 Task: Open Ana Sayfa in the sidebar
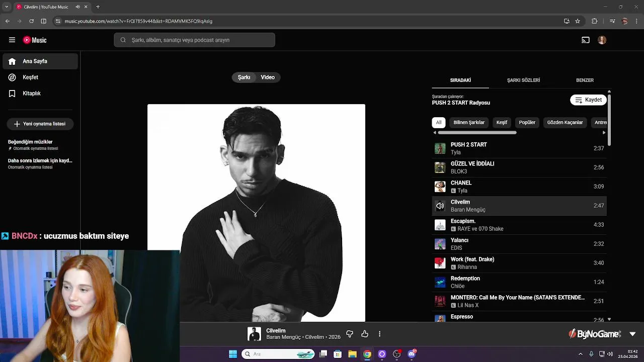coord(40,61)
